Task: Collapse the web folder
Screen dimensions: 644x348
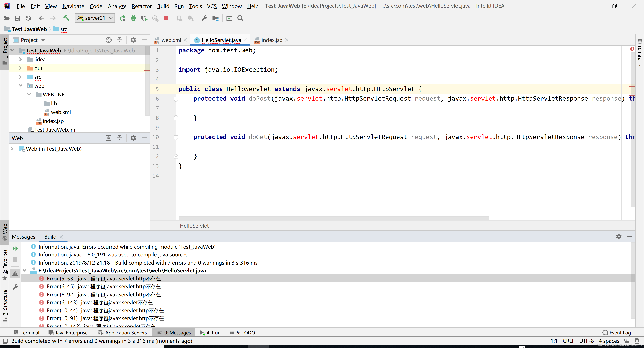Action: pos(20,86)
